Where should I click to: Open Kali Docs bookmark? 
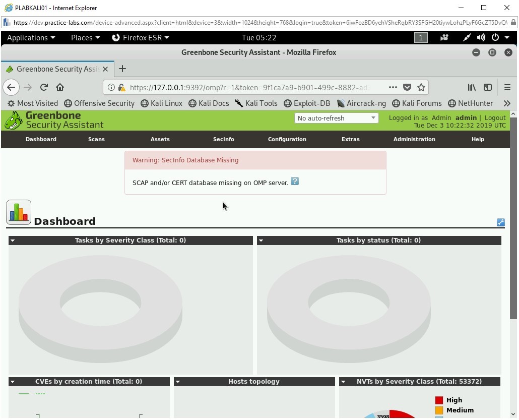[x=209, y=103]
